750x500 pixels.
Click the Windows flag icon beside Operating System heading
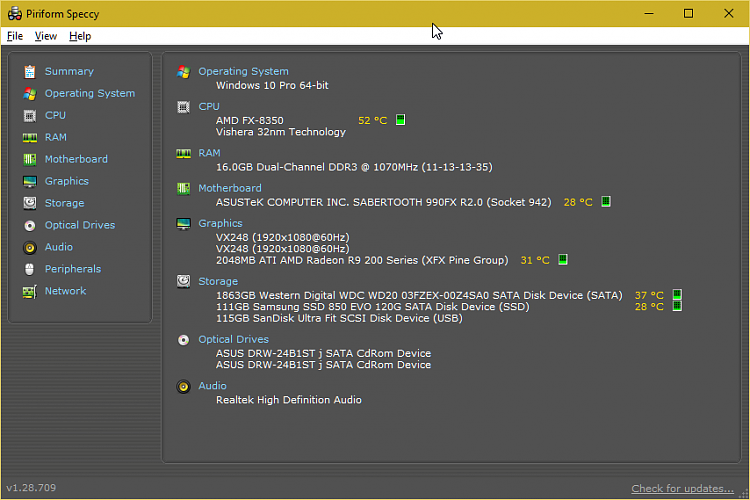pyautogui.click(x=183, y=72)
